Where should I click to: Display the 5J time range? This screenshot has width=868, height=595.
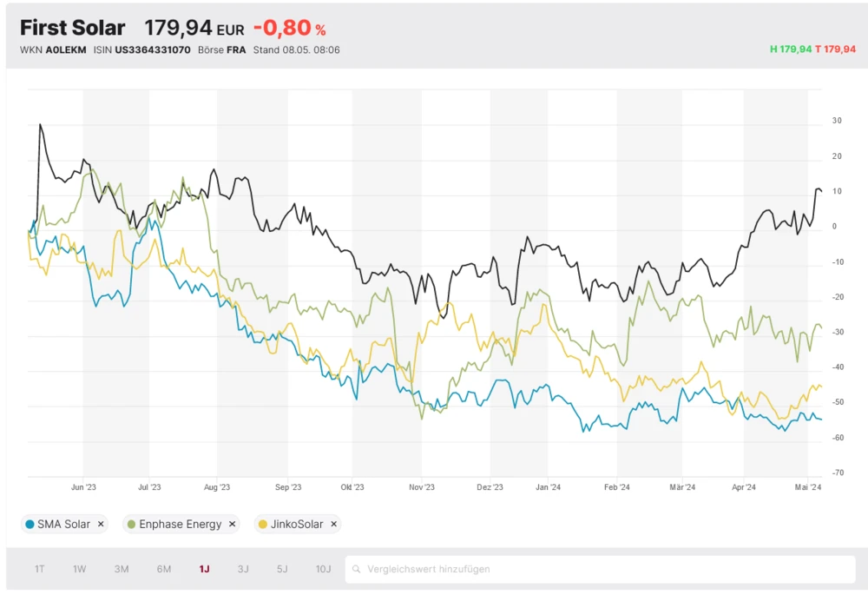point(282,570)
